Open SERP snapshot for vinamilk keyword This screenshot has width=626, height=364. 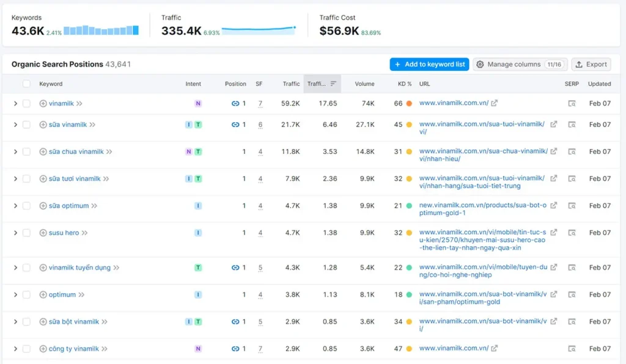tap(572, 104)
